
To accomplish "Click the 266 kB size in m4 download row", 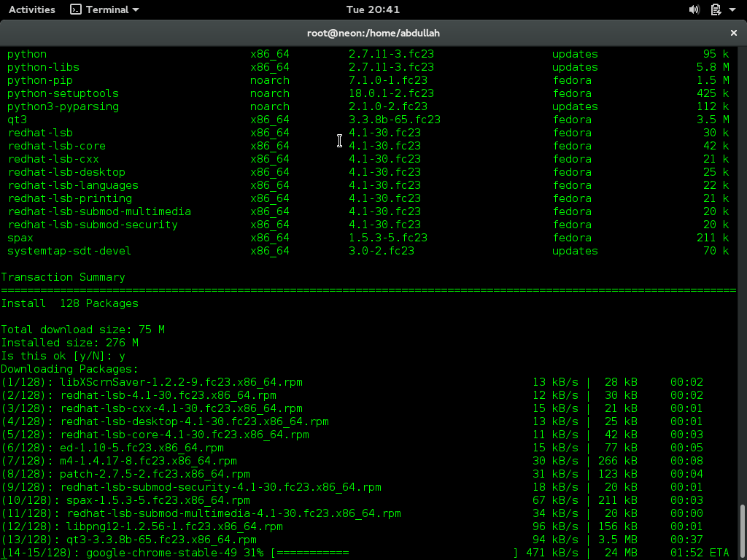I will pyautogui.click(x=618, y=461).
